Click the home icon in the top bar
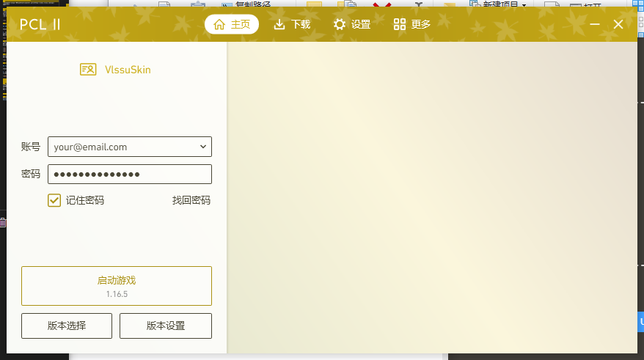 [x=219, y=24]
